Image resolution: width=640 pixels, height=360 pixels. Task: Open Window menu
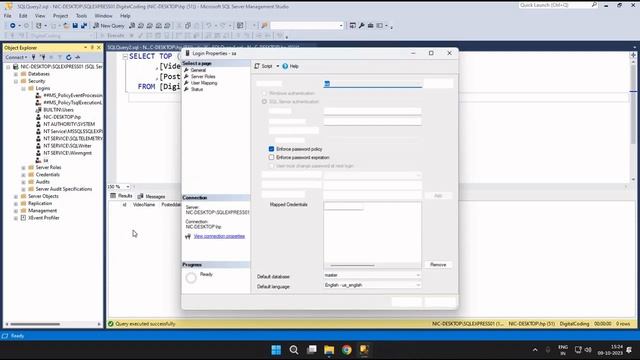103,16
